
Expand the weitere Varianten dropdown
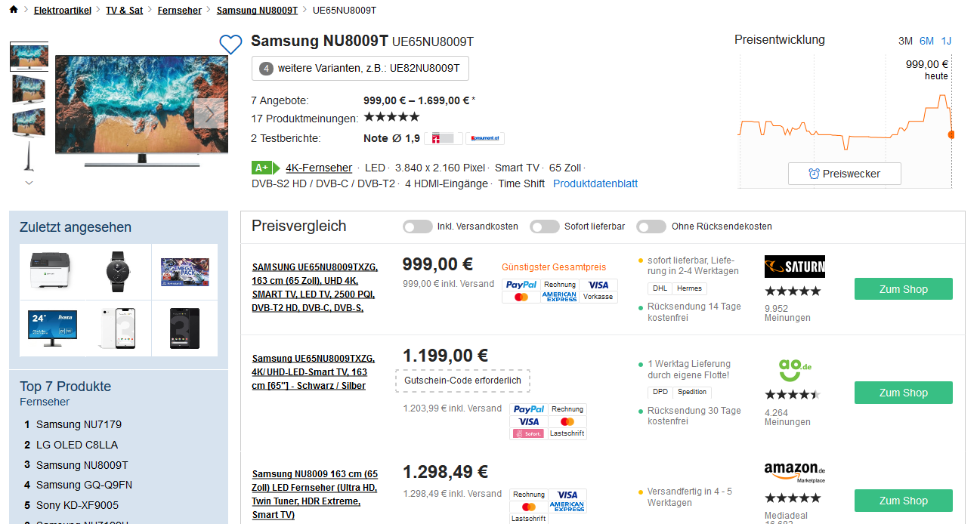360,68
